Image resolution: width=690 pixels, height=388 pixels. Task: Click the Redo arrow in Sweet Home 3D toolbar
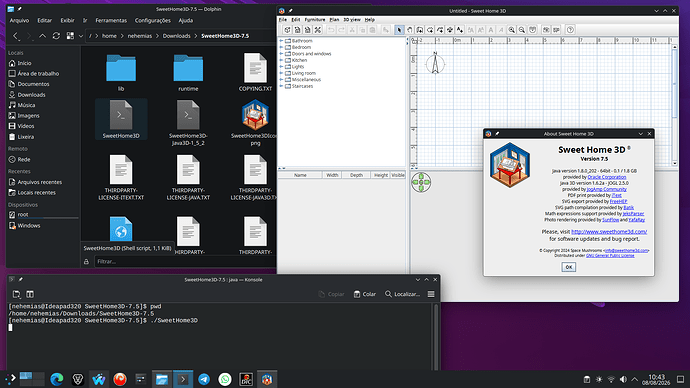pyautogui.click(x=341, y=30)
